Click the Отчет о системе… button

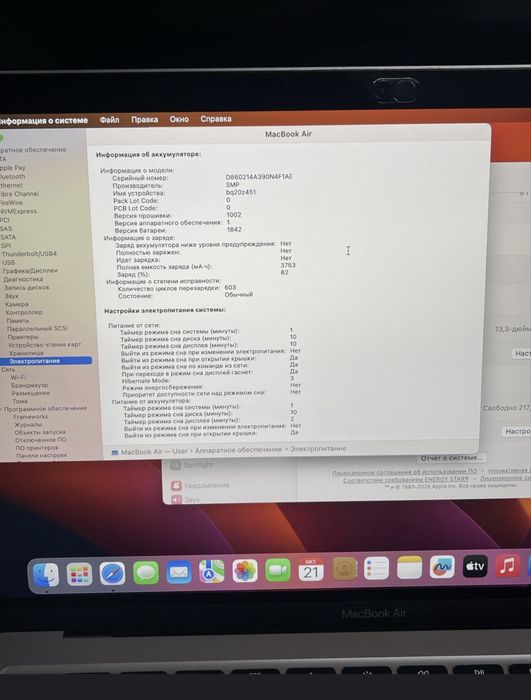(452, 458)
